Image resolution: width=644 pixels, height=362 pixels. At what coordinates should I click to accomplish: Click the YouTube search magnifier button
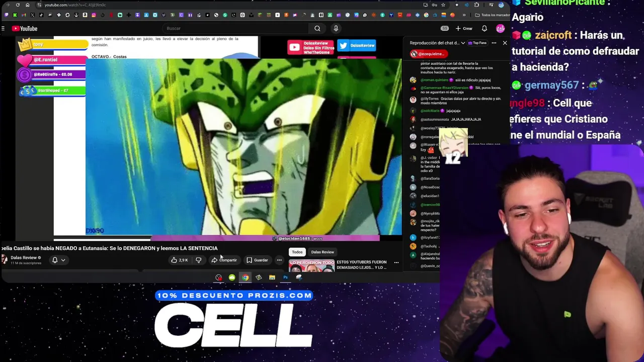point(317,29)
